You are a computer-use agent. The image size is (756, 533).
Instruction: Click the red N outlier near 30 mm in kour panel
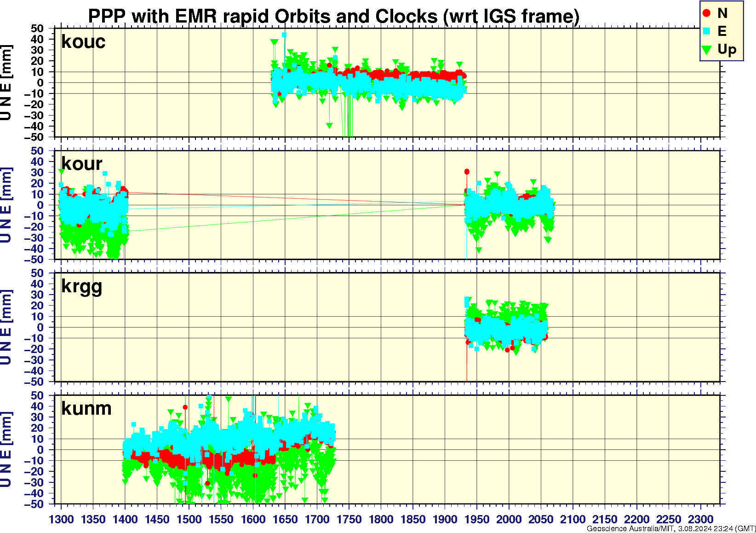[x=467, y=172]
